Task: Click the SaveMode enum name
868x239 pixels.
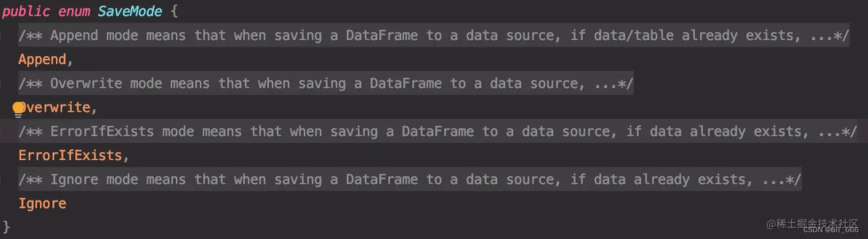Action: tap(130, 11)
